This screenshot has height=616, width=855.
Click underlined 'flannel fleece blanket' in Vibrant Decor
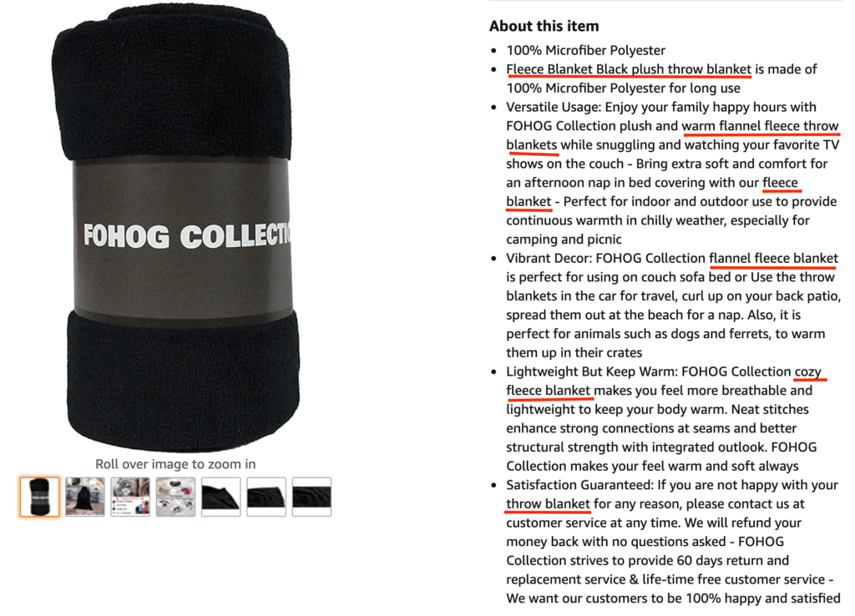click(773, 259)
